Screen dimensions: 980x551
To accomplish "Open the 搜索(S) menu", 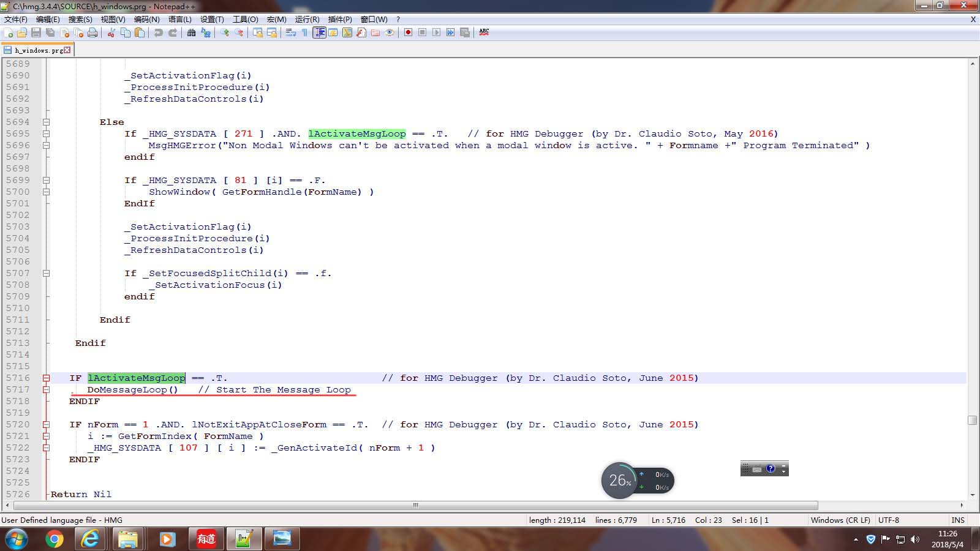I will click(80, 19).
